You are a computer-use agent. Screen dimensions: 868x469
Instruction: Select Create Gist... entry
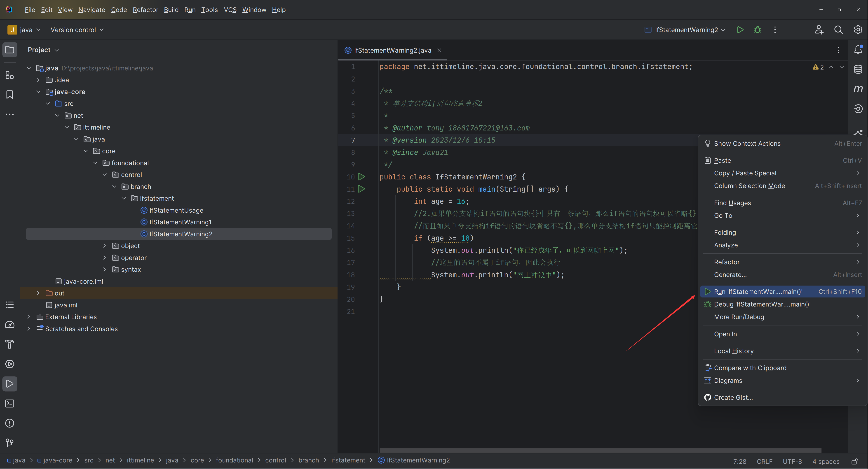click(x=782, y=398)
